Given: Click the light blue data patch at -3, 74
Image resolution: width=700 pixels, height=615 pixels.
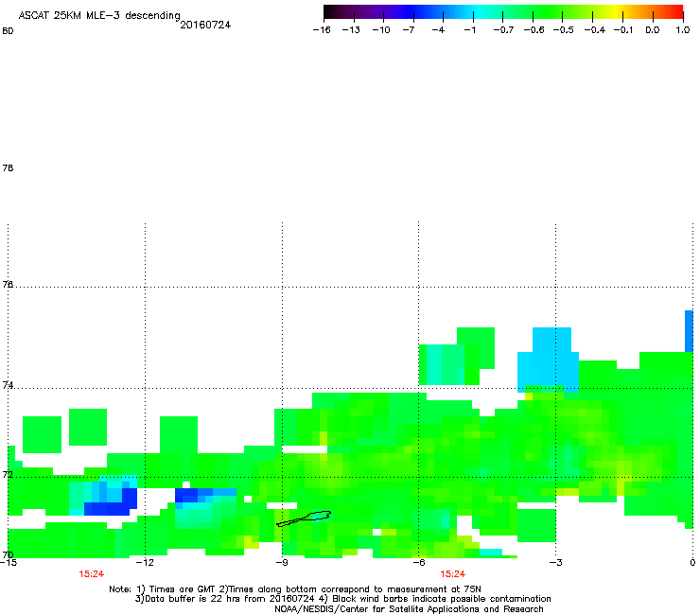Looking at the screenshot, I should [549, 360].
